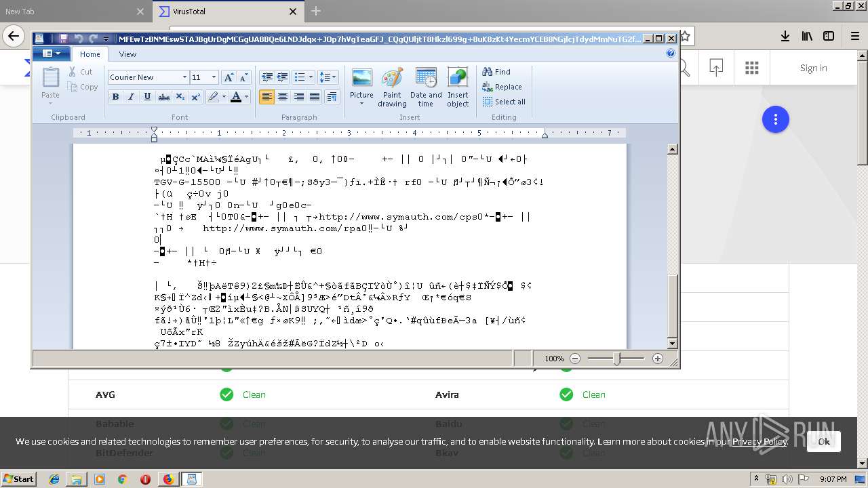Open the line spacing dropdown
The height and width of the screenshot is (488, 868).
[x=328, y=77]
